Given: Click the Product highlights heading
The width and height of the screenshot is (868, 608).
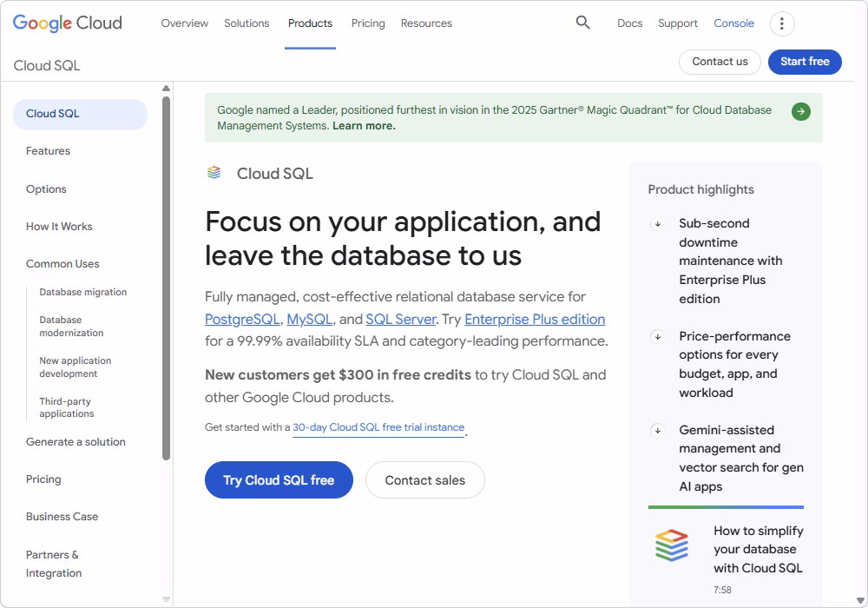Looking at the screenshot, I should (x=700, y=189).
